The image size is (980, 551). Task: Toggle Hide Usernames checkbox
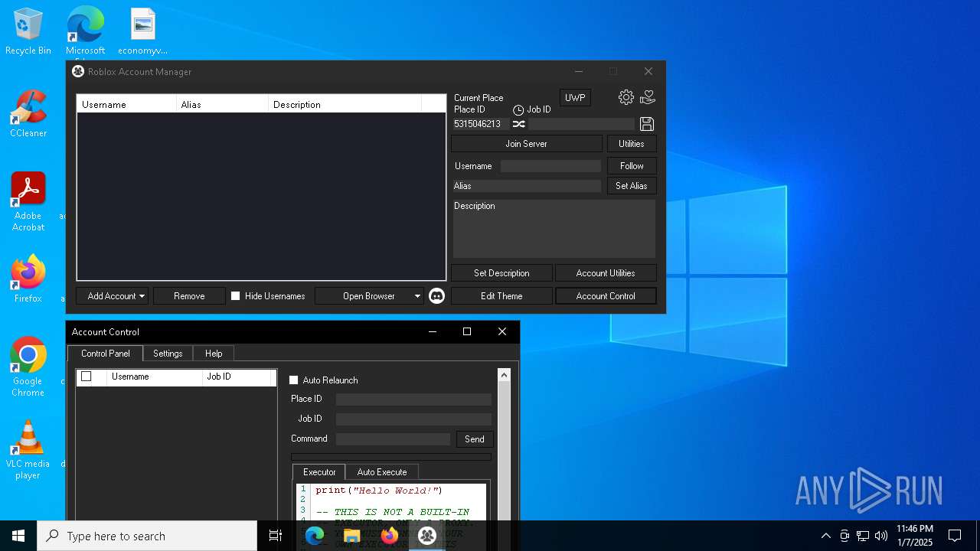point(236,296)
